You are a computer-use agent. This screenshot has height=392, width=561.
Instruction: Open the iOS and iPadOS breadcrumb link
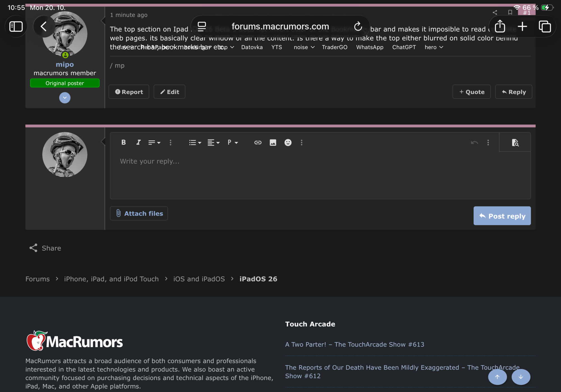pos(199,279)
